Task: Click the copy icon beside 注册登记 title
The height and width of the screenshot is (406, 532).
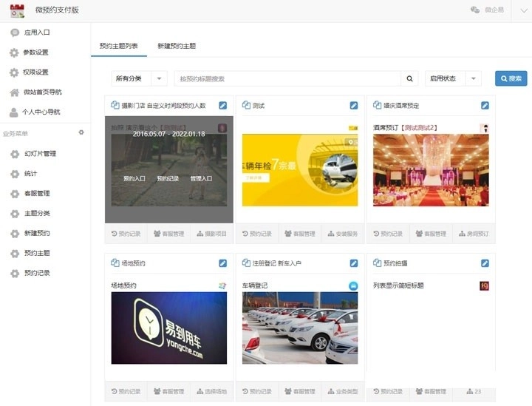Action: point(246,263)
